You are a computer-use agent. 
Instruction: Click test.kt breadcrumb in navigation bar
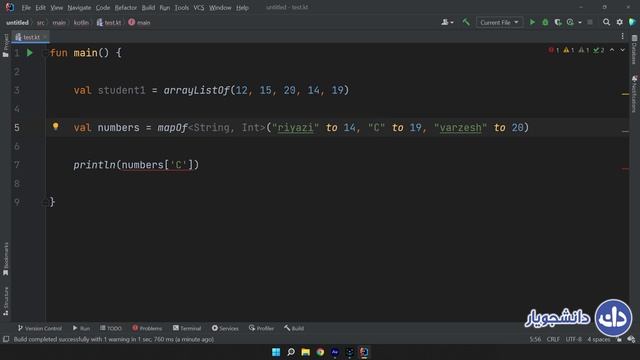[109, 22]
